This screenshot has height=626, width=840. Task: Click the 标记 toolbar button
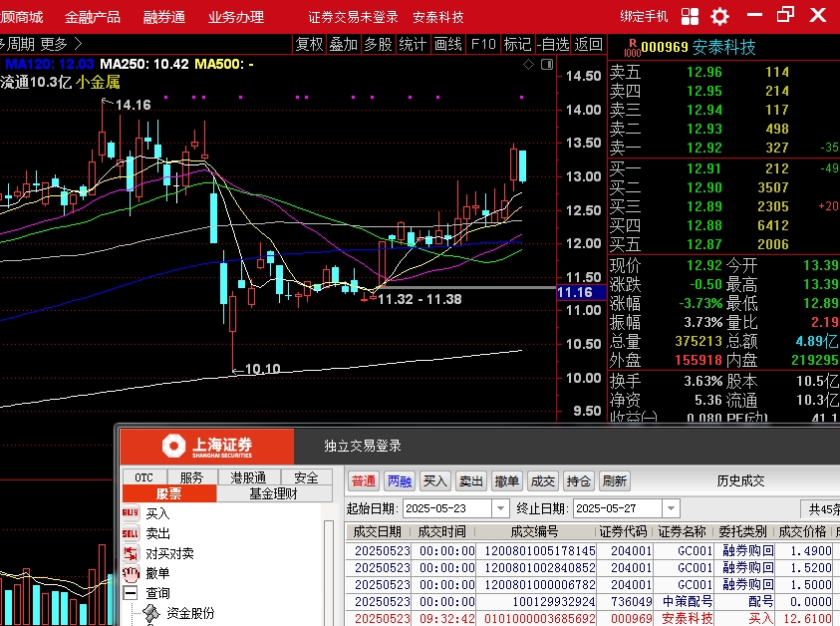coord(517,44)
